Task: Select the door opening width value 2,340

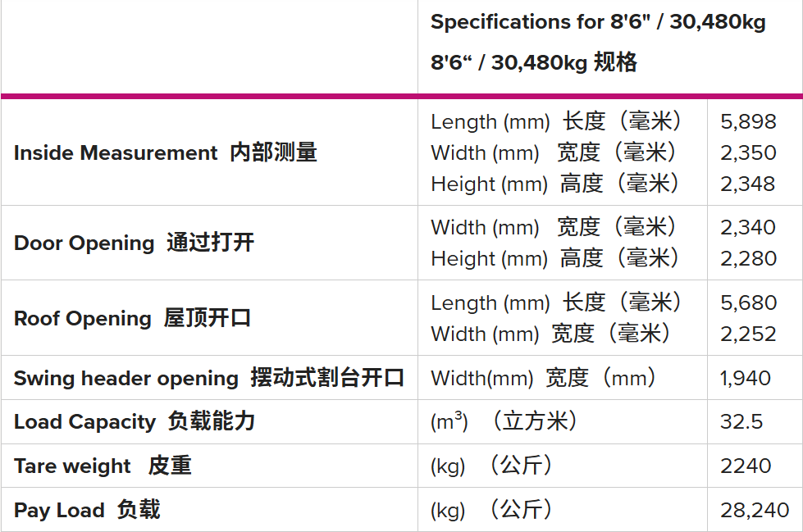Action: coord(748,227)
